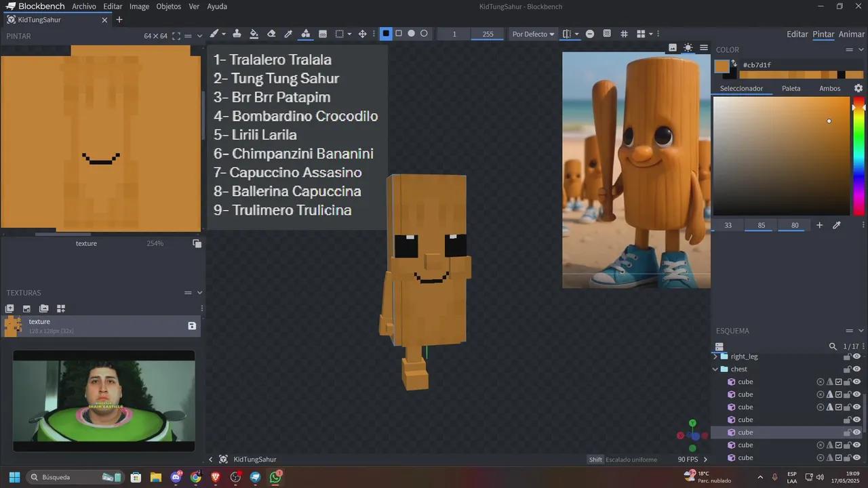This screenshot has height=488, width=868.
Task: Toggle the export checkbox on the first cube
Action: pyautogui.click(x=838, y=382)
